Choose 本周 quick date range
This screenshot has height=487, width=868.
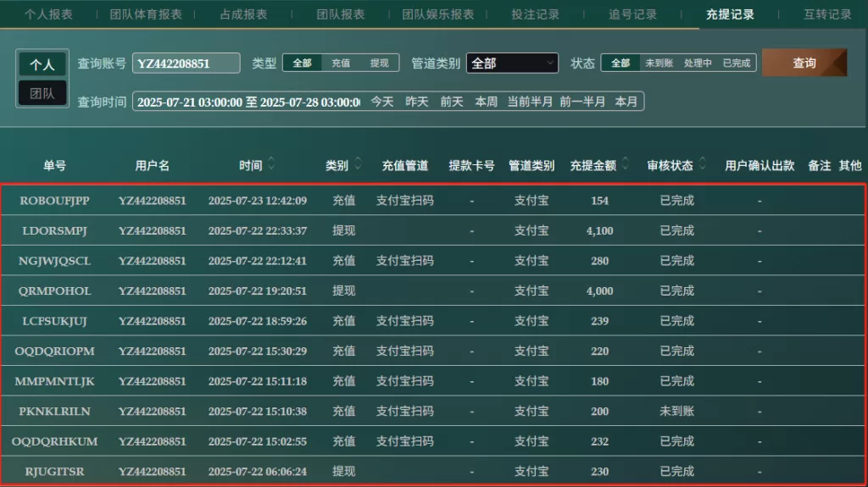tap(486, 102)
